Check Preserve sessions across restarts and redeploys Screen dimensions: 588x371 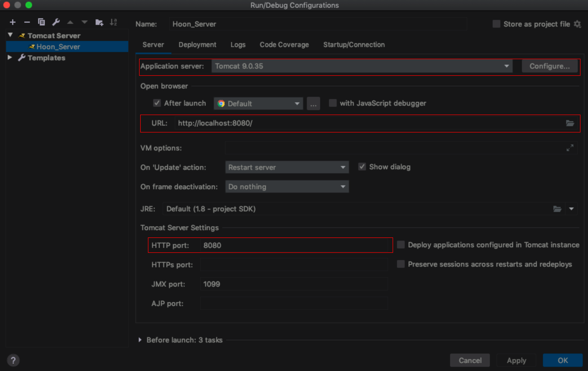[401, 264]
